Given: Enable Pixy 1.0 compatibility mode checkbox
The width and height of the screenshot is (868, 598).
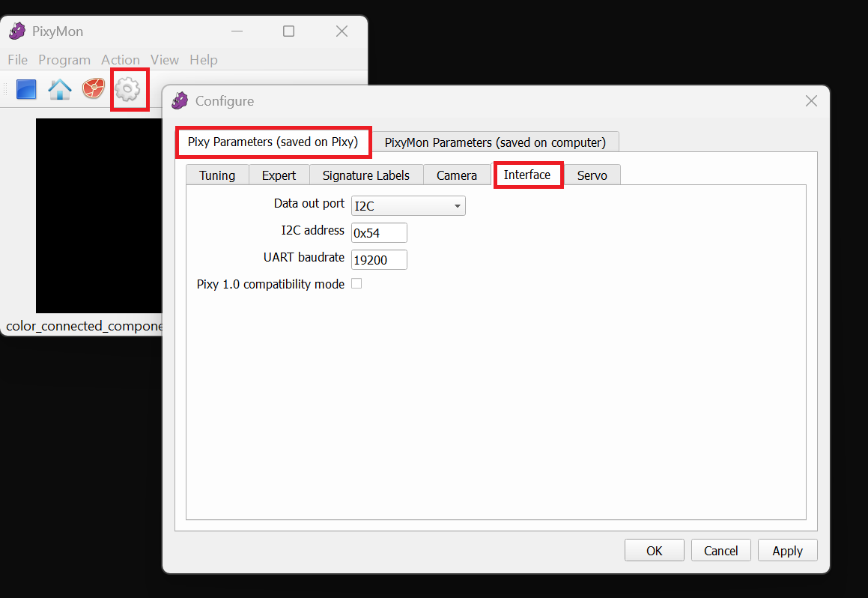Looking at the screenshot, I should point(356,284).
